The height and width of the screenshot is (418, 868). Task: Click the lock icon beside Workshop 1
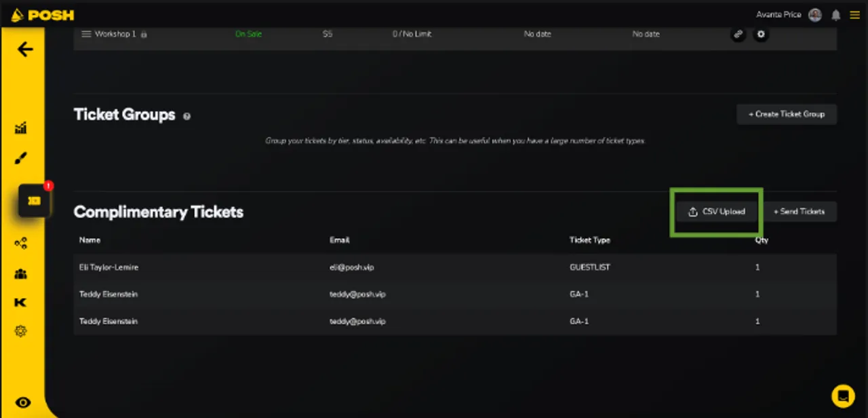143,34
